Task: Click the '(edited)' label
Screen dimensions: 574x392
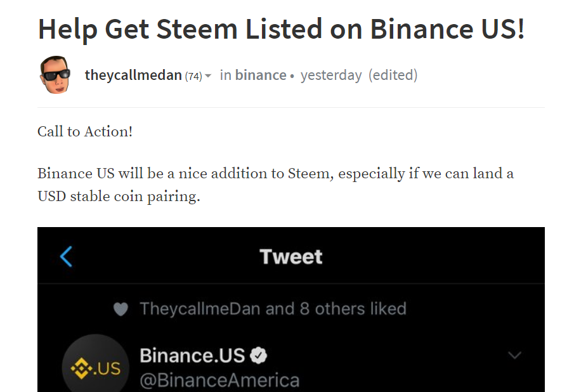Action: [393, 75]
